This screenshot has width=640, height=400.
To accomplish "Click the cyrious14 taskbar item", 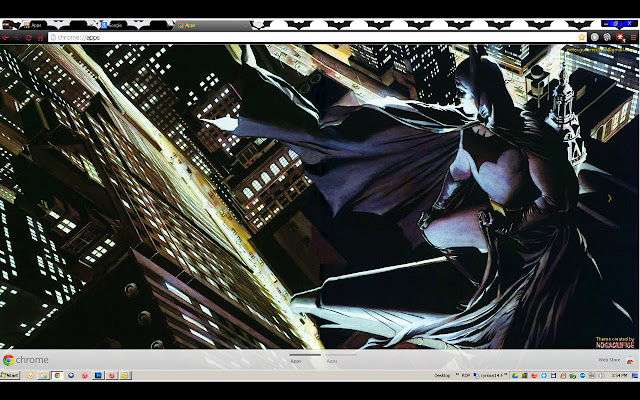I will coord(490,375).
